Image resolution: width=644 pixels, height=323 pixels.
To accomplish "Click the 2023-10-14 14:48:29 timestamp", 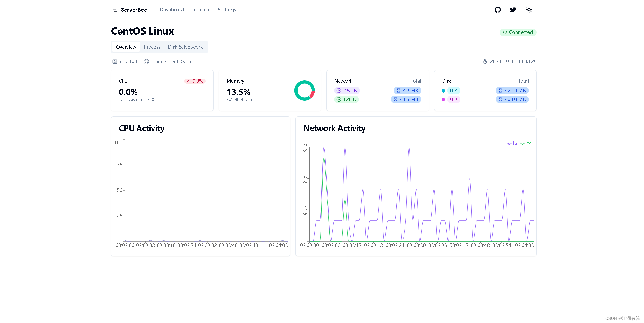I will pyautogui.click(x=513, y=62).
